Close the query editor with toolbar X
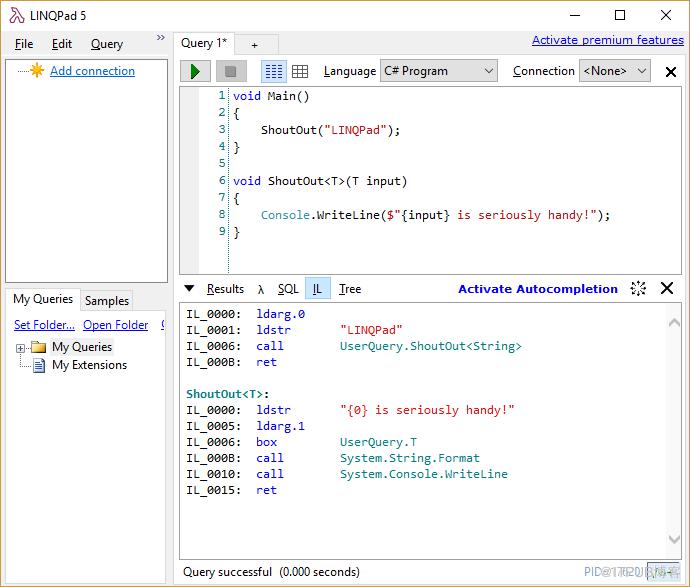 coord(671,72)
